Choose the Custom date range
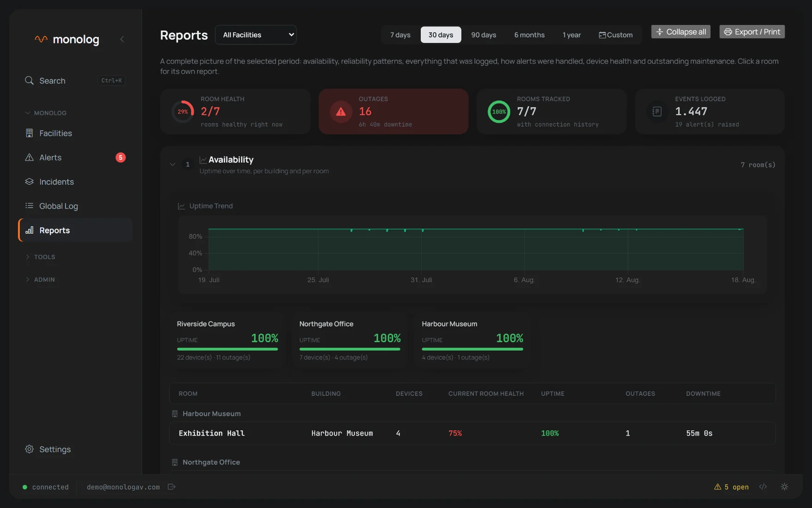Image resolution: width=812 pixels, height=508 pixels. pyautogui.click(x=615, y=35)
